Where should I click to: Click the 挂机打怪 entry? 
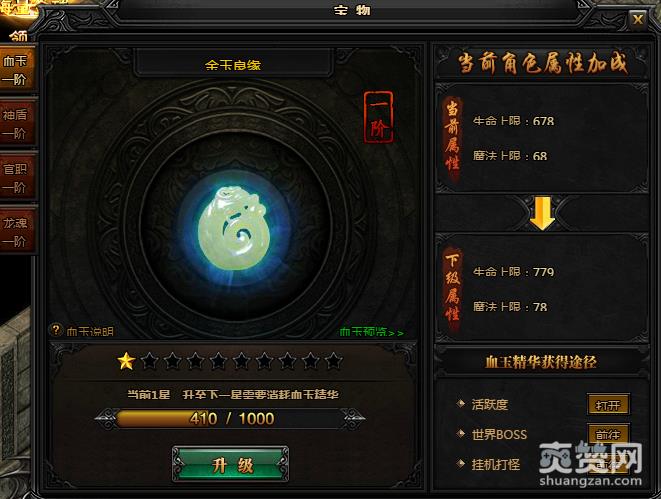[496, 464]
